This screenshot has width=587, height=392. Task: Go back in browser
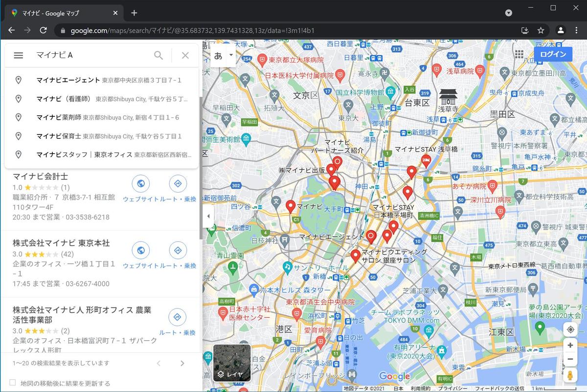click(x=11, y=30)
